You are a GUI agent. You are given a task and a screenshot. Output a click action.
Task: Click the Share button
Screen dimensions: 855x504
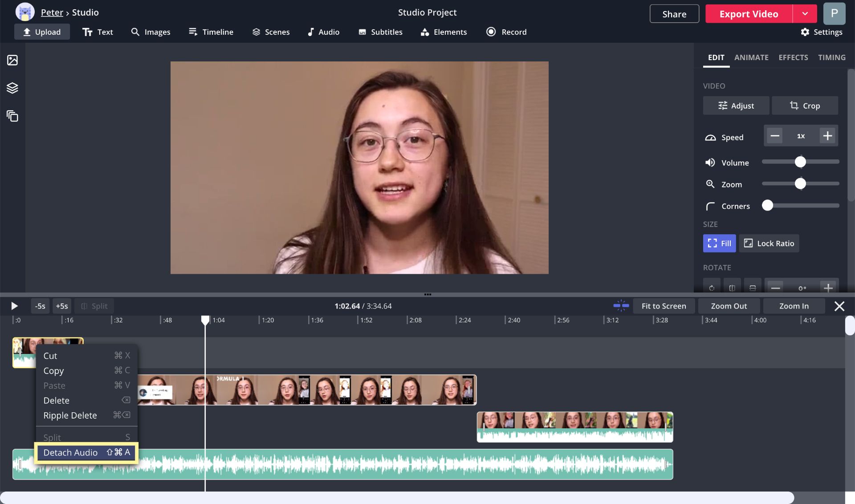pyautogui.click(x=674, y=14)
